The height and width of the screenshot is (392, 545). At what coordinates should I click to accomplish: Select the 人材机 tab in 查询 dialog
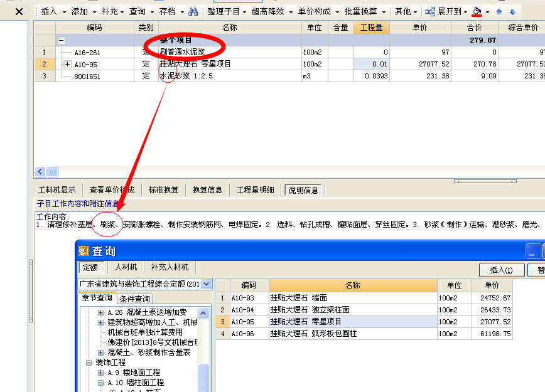click(x=126, y=267)
